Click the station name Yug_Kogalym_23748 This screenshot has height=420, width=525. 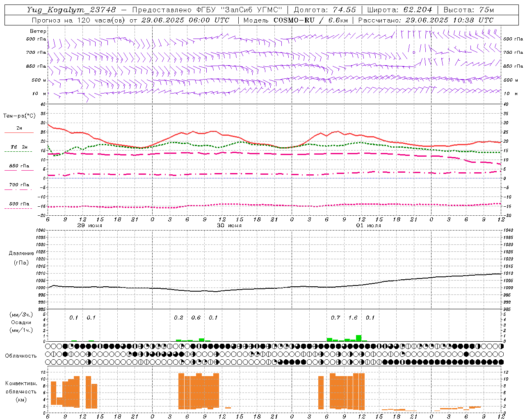(71, 10)
